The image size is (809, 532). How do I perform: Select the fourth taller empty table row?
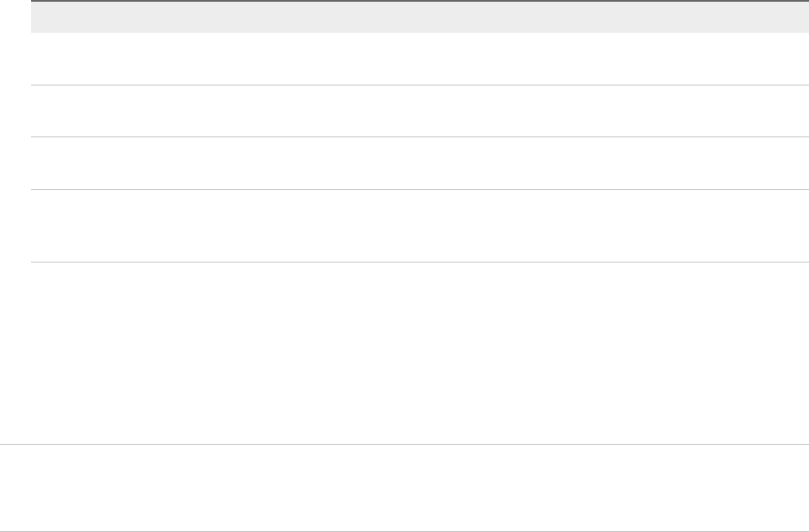420,225
